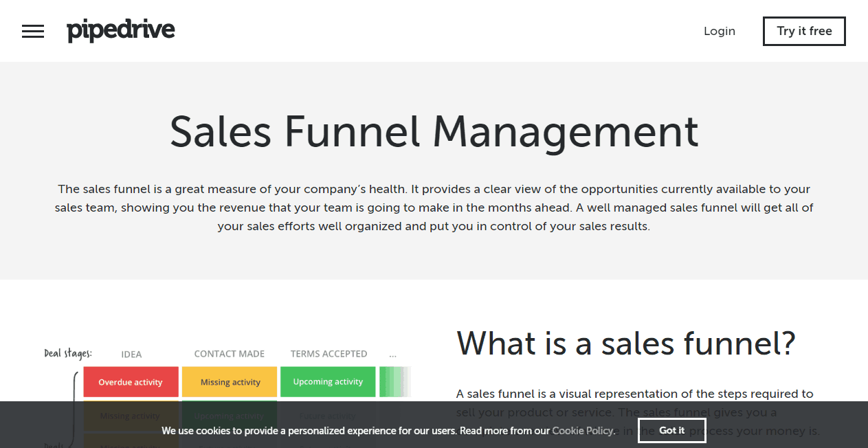Click the What is a sales funnel? heading
The width and height of the screenshot is (868, 448).
(625, 343)
